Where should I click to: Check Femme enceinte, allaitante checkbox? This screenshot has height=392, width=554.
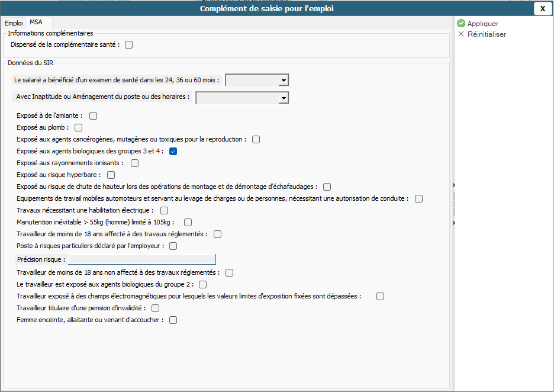point(173,320)
